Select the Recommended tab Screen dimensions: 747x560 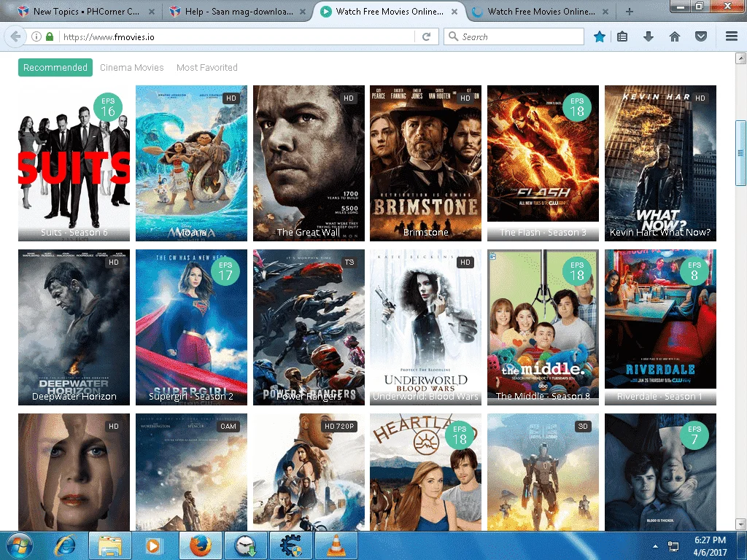pyautogui.click(x=55, y=68)
